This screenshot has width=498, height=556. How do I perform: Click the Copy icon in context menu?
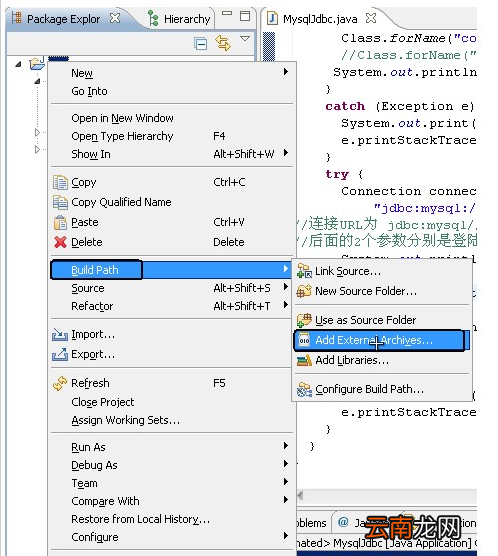[x=60, y=182]
